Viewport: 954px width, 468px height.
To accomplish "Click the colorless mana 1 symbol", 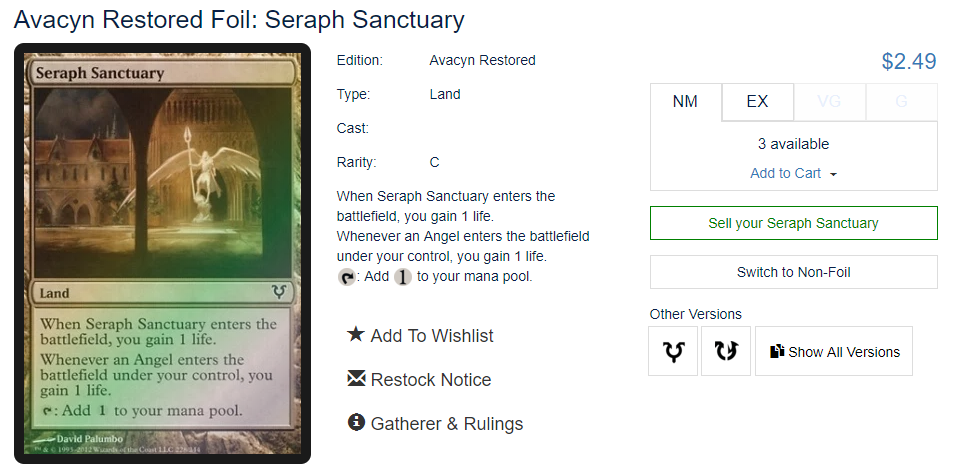I will [x=403, y=278].
